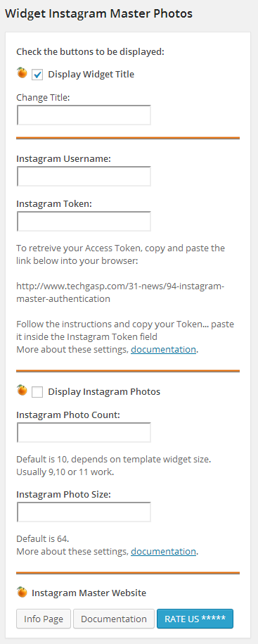
Task: Click the Documentation button at the bottom
Action: [114, 619]
